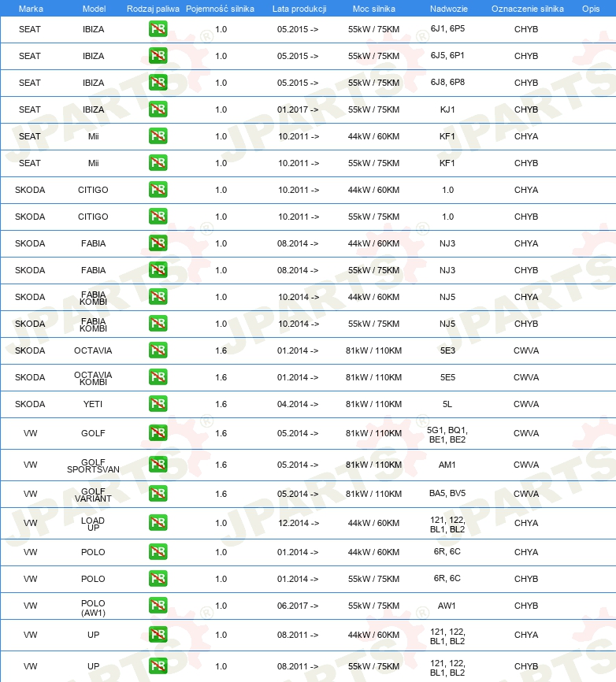Select the body code cell '6J8, 6P8'
Screen dimensions: 616x682
point(447,82)
